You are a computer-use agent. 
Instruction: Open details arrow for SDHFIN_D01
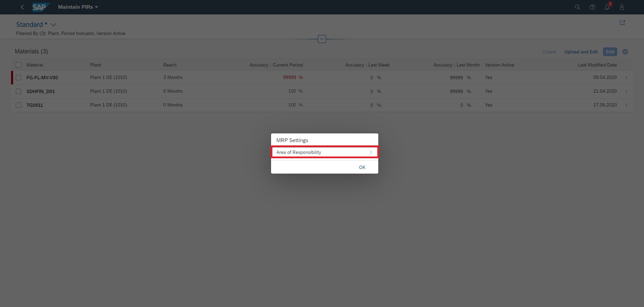(626, 91)
